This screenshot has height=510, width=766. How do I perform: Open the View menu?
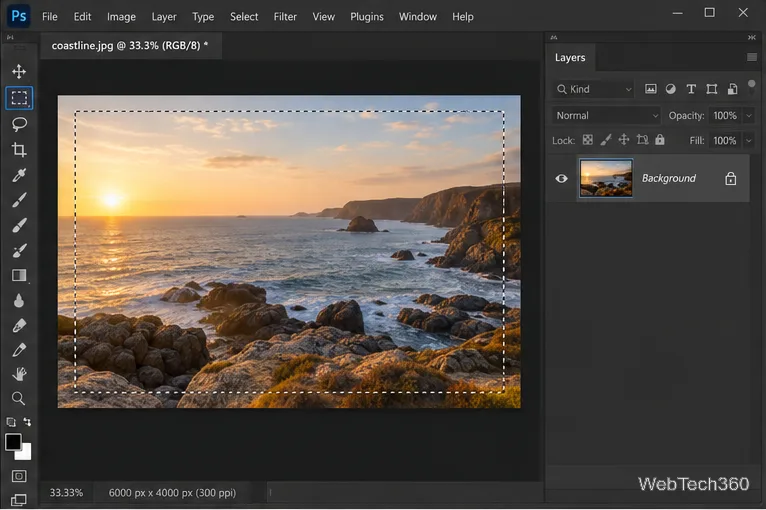coord(323,17)
